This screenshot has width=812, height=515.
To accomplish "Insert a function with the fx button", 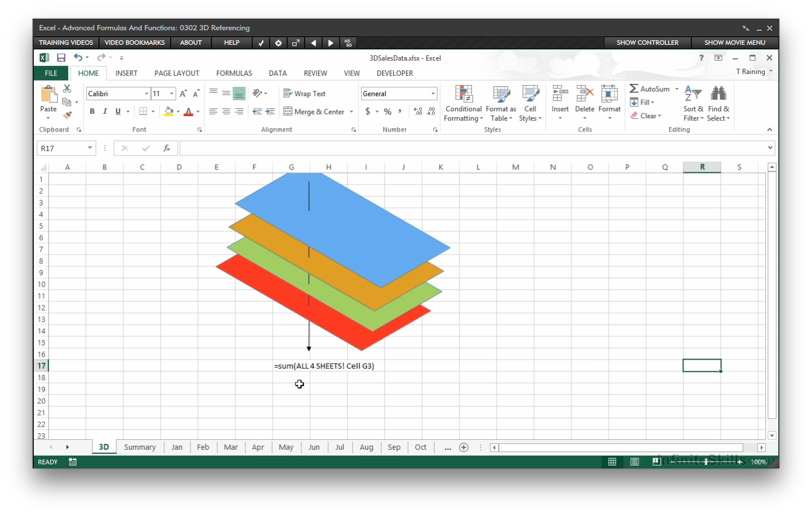I will coord(167,148).
